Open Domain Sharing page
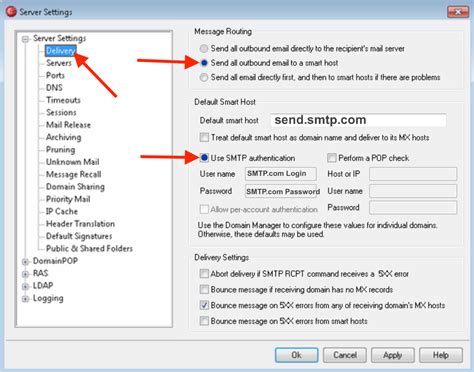 pyautogui.click(x=75, y=186)
